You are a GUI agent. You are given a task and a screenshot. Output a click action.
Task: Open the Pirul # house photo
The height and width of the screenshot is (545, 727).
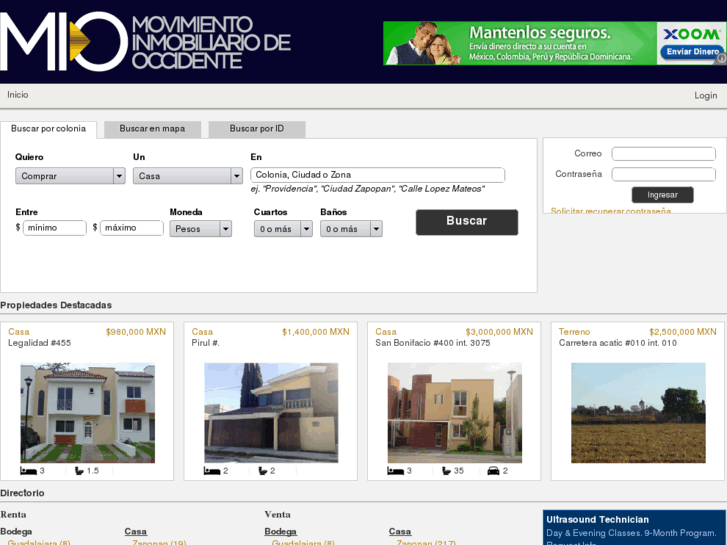click(x=271, y=413)
